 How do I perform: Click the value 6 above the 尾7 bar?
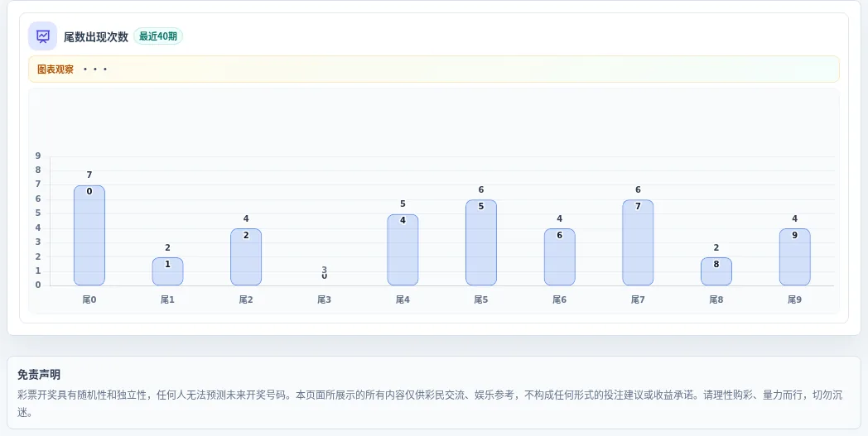tap(638, 189)
